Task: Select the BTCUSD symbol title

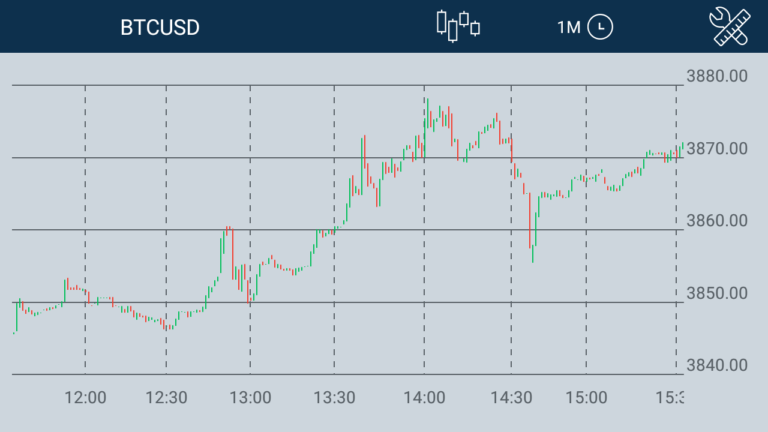Action: point(160,27)
